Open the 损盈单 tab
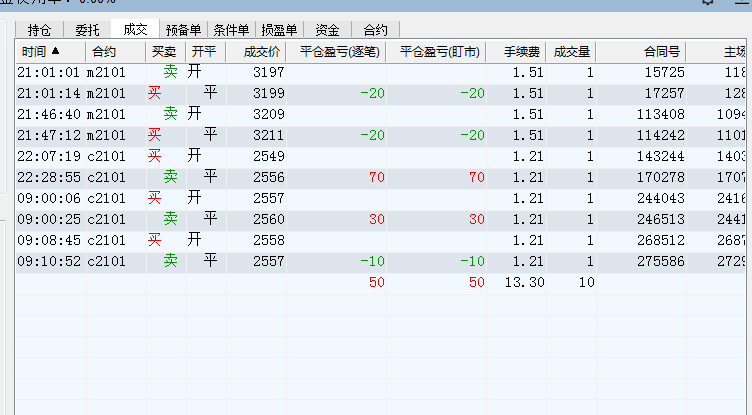The image size is (752, 415). 279,30
